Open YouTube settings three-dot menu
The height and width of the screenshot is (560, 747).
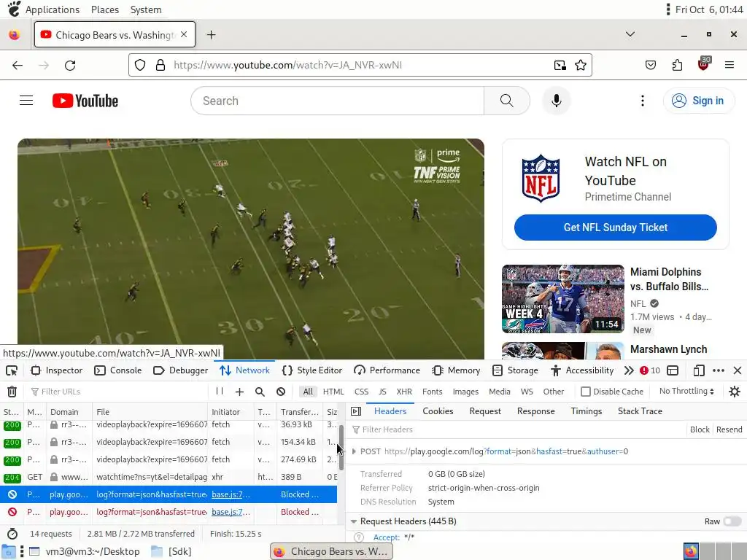(642, 101)
